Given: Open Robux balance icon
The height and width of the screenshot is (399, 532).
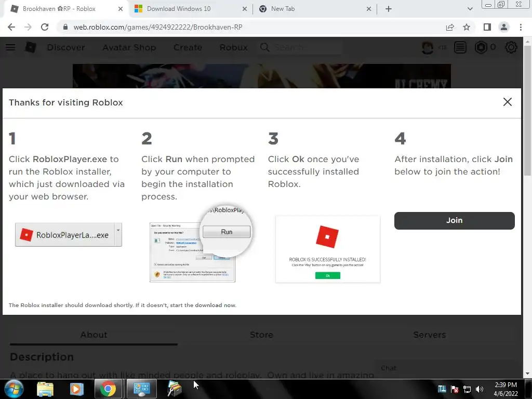Looking at the screenshot, I should pos(481,47).
